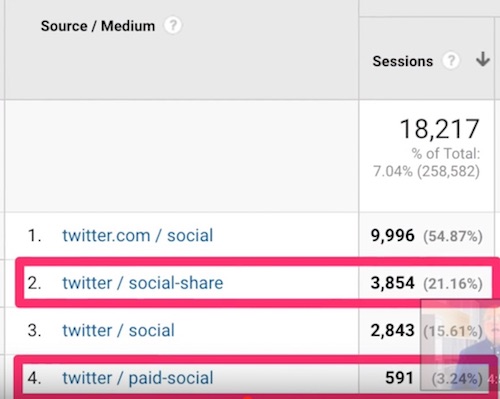Screen dimensions: 500x399
Task: Select the 3,854 sessions cell
Action: 392,283
